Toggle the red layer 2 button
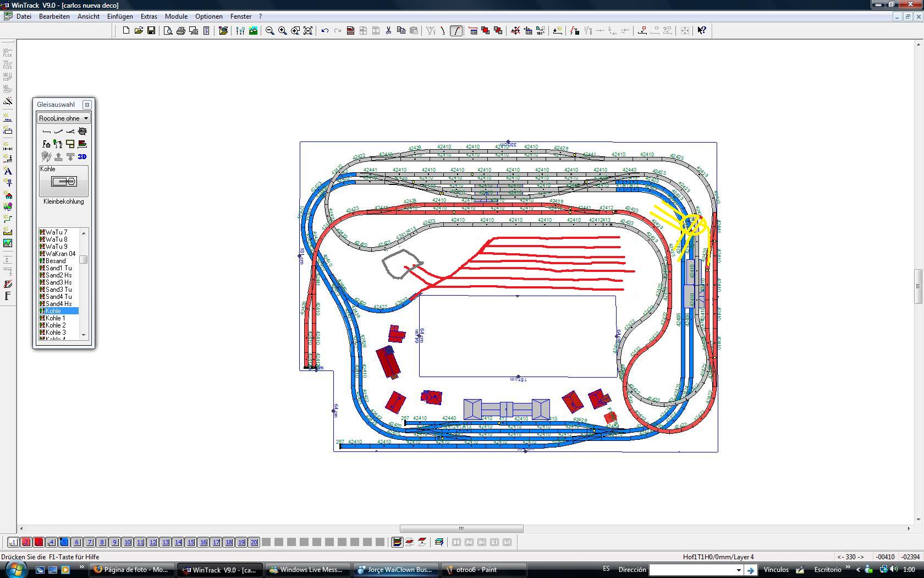The image size is (924, 578). 26,542
